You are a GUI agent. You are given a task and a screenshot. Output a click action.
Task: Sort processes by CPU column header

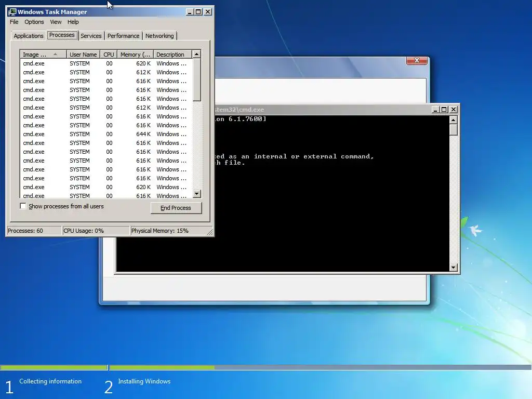coord(109,55)
